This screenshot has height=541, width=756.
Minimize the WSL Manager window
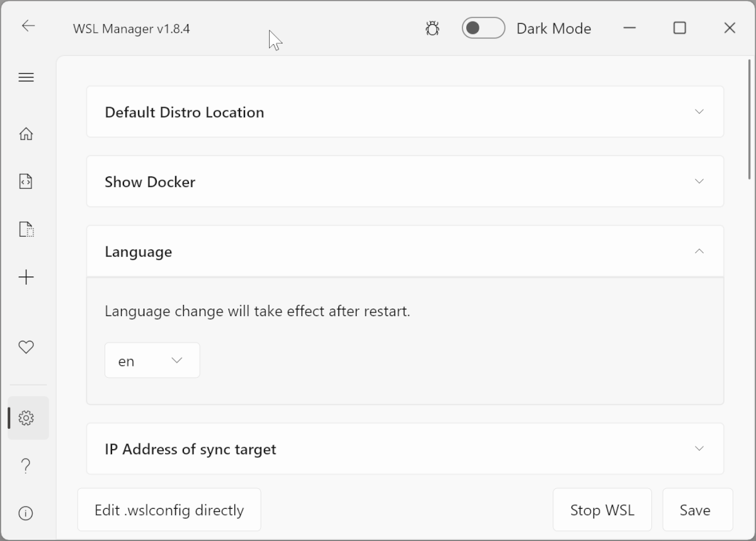pos(629,28)
